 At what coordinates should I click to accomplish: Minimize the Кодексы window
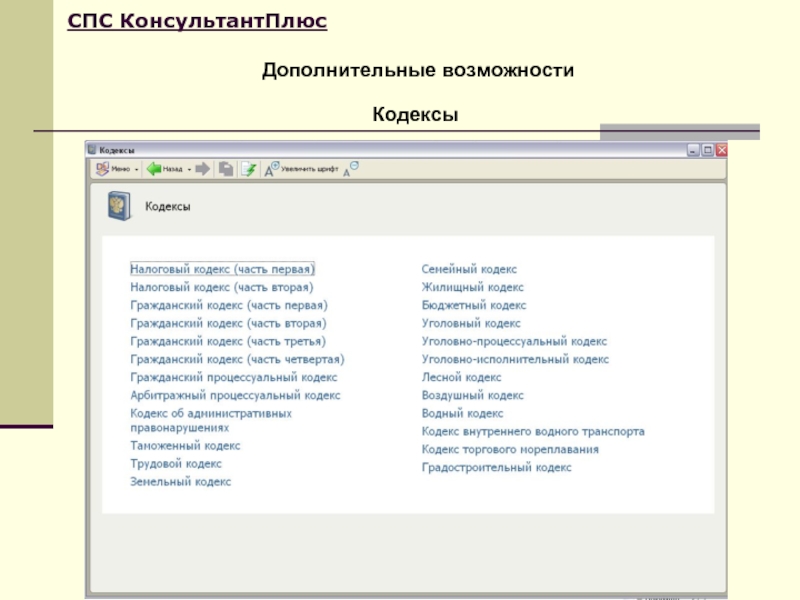point(692,150)
